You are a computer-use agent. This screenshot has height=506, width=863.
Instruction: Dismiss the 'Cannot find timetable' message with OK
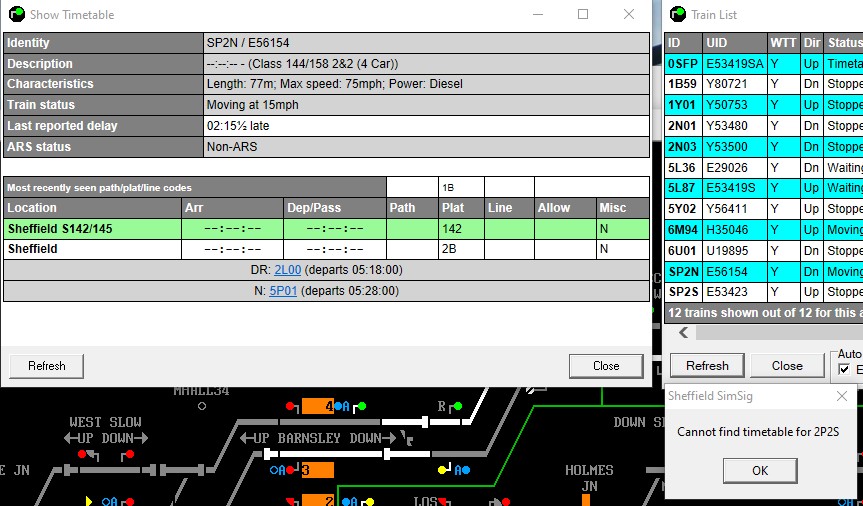pyautogui.click(x=760, y=471)
